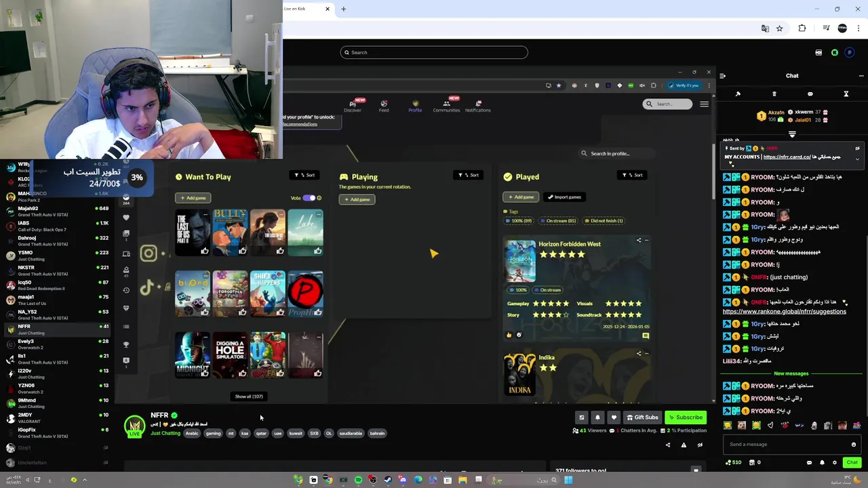Viewport: 868px width, 488px height.
Task: Click chat bell icon near settings
Action: (x=822, y=462)
